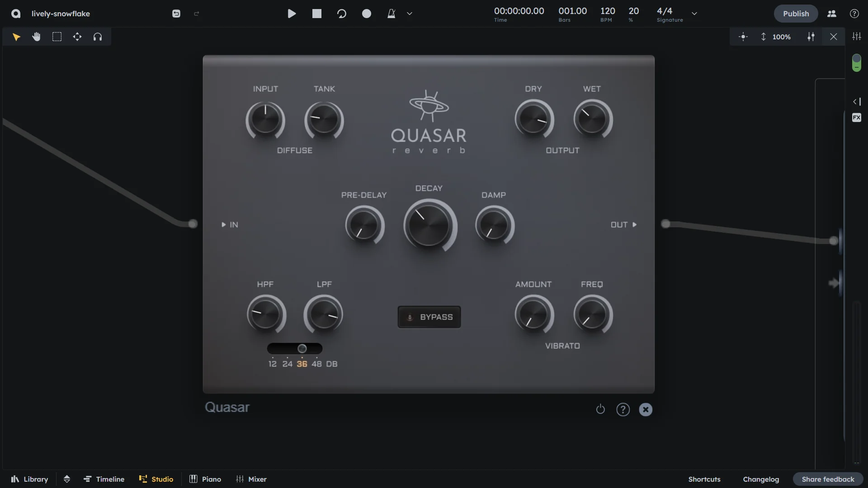Click the Publish button
The height and width of the screenshot is (488, 868).
point(796,14)
